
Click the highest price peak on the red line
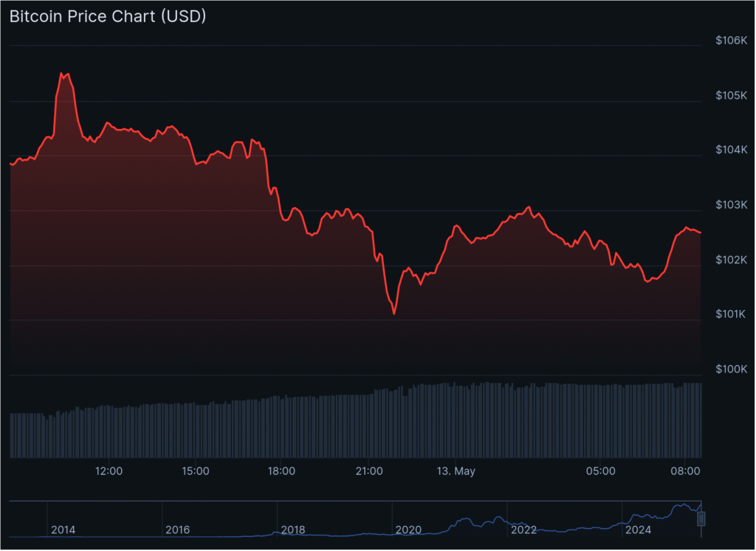(x=61, y=74)
